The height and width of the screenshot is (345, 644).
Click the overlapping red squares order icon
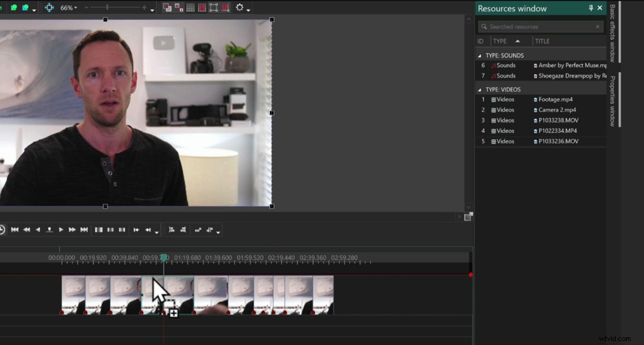167,7
